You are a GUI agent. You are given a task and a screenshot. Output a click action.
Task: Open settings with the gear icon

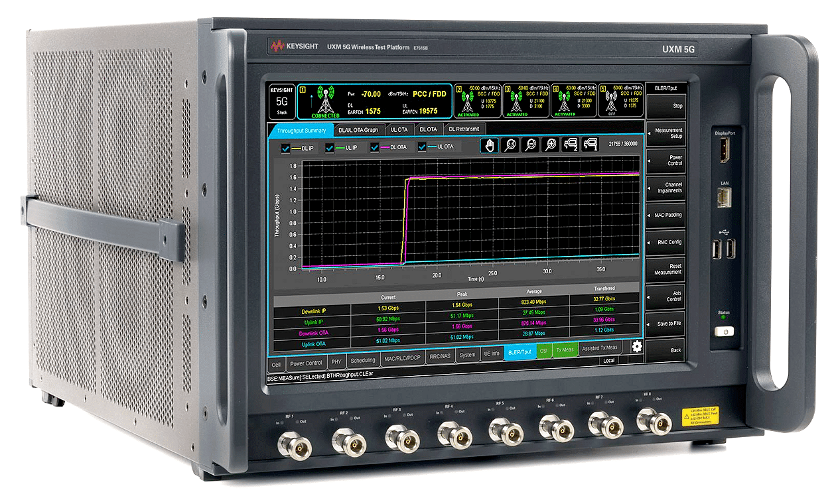(x=637, y=346)
